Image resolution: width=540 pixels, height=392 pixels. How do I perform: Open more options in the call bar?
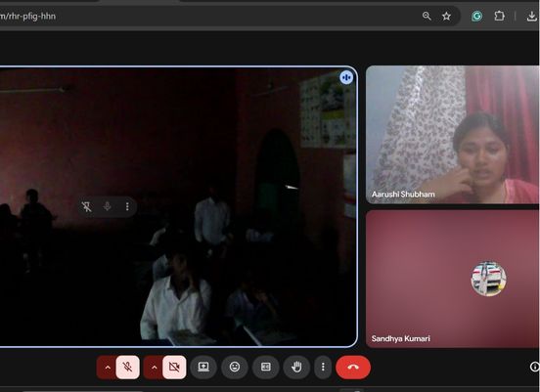pos(323,367)
